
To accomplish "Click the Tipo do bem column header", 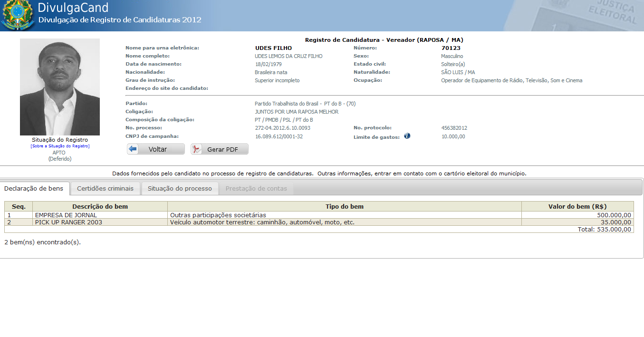I will click(x=344, y=206).
